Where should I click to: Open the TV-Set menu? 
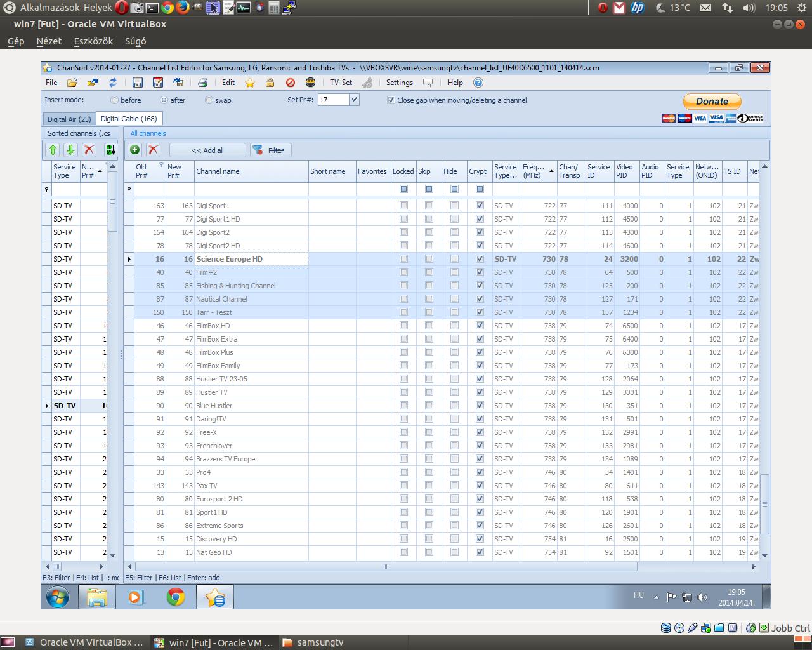(341, 83)
